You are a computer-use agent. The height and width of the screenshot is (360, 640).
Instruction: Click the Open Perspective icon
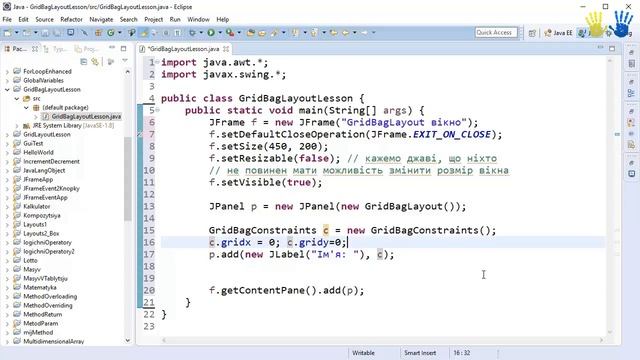[x=532, y=33]
